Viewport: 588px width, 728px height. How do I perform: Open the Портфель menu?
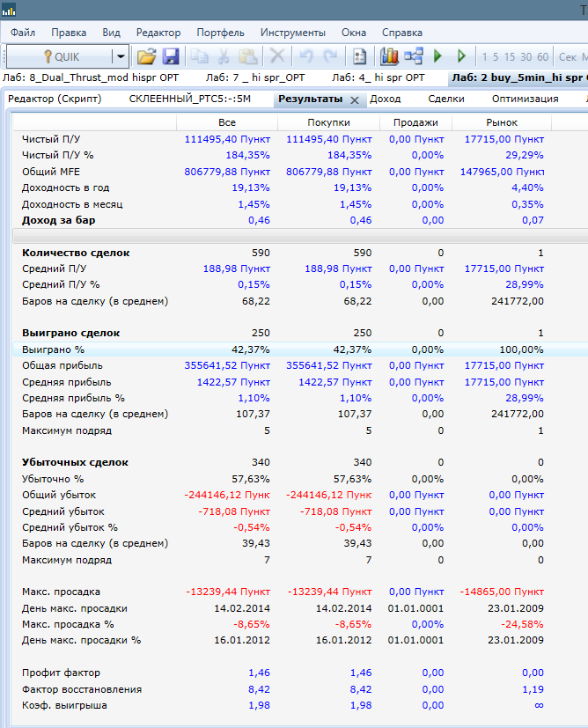(x=221, y=33)
